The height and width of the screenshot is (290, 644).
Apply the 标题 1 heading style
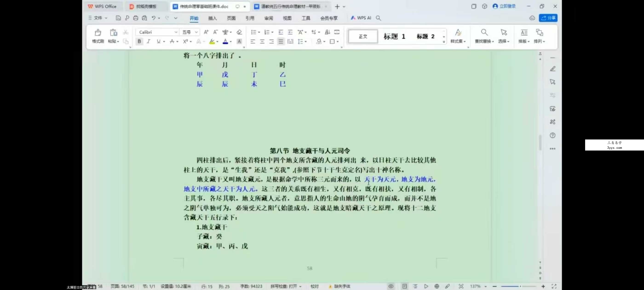click(394, 37)
